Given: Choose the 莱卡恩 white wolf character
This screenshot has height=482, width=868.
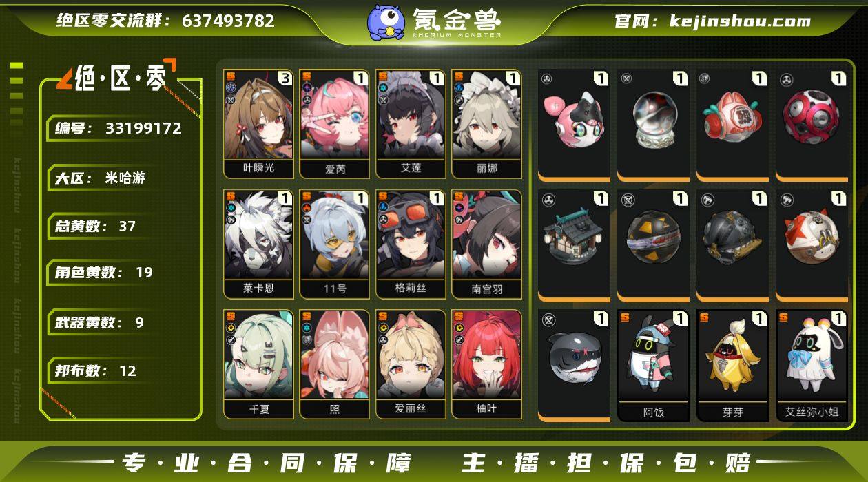Looking at the screenshot, I should click(259, 244).
